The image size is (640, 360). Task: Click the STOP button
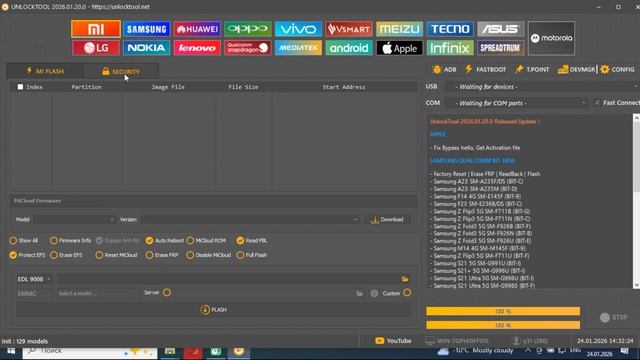click(613, 318)
